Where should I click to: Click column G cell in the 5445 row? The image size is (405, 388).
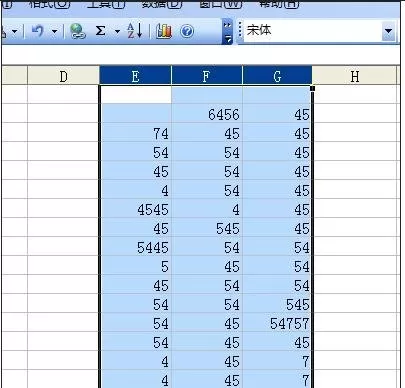coord(277,247)
